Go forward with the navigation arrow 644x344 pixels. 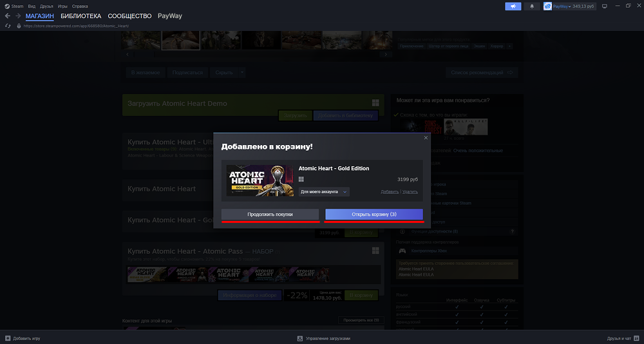[x=18, y=16]
